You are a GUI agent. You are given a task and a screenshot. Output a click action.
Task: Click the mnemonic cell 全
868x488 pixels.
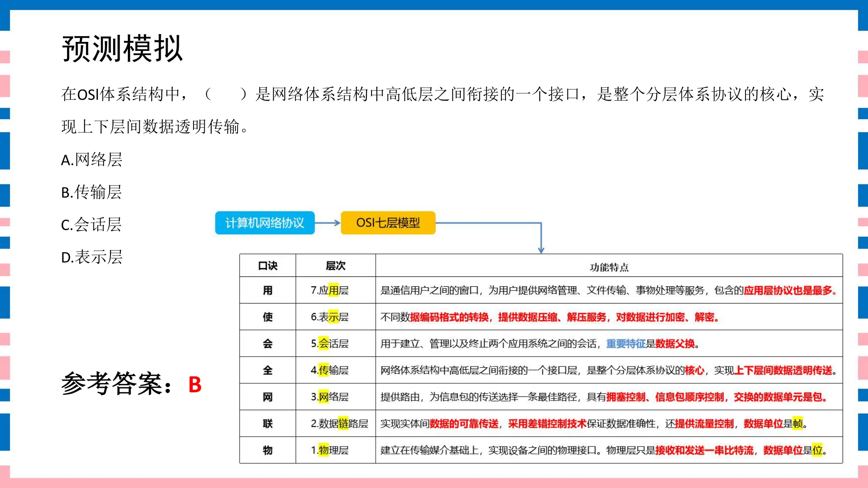pos(268,370)
